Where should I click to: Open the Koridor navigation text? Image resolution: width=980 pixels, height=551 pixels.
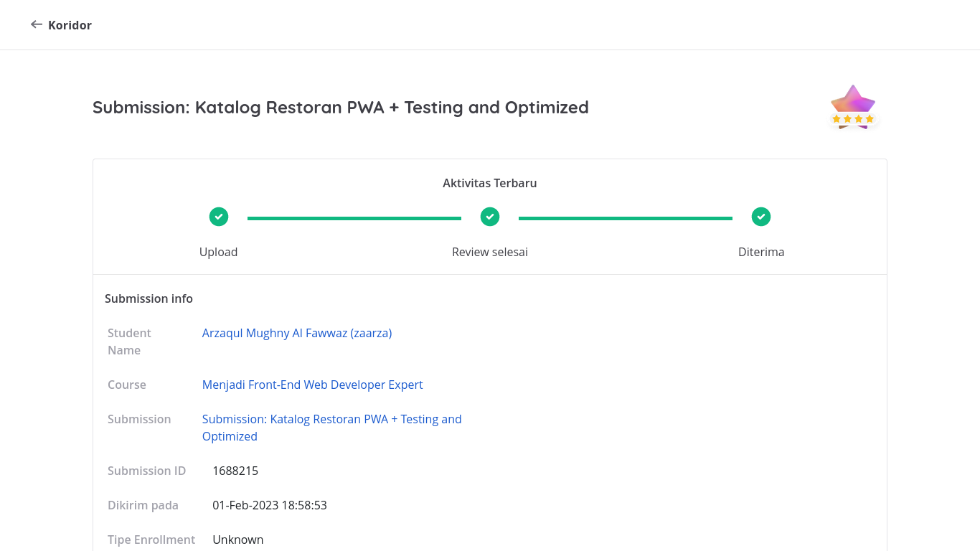tap(70, 25)
